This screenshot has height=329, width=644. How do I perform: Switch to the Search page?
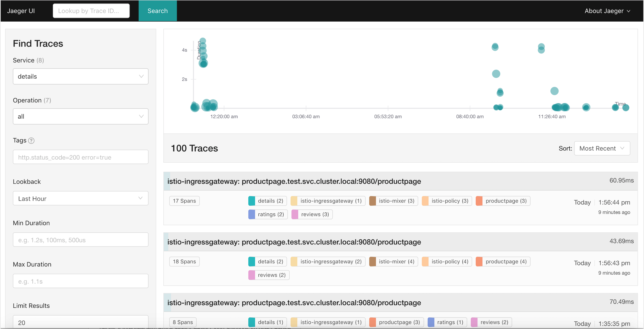tap(158, 11)
